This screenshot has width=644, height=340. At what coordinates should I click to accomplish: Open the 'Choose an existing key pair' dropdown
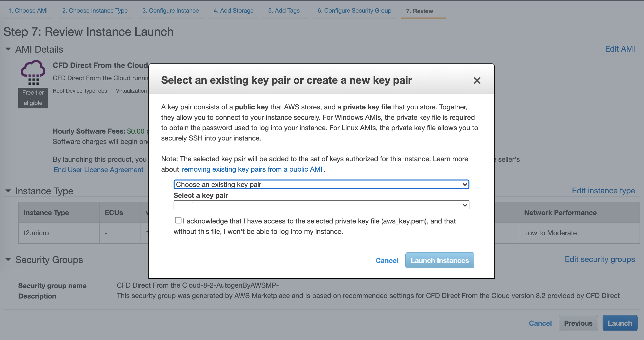[321, 184]
